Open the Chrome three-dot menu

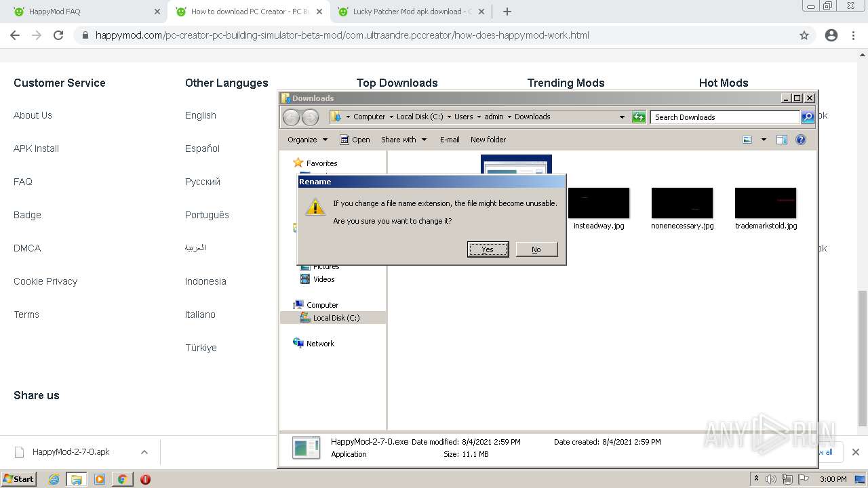[x=853, y=35]
